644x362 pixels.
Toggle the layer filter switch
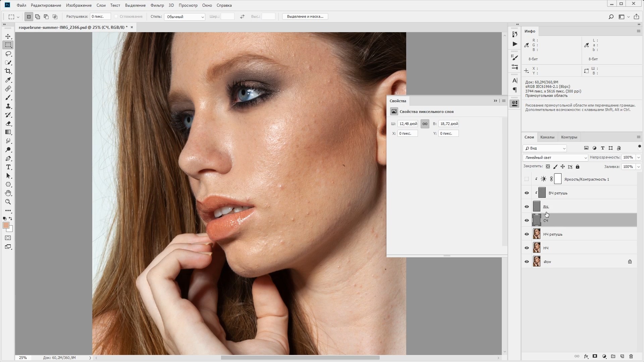639,146
